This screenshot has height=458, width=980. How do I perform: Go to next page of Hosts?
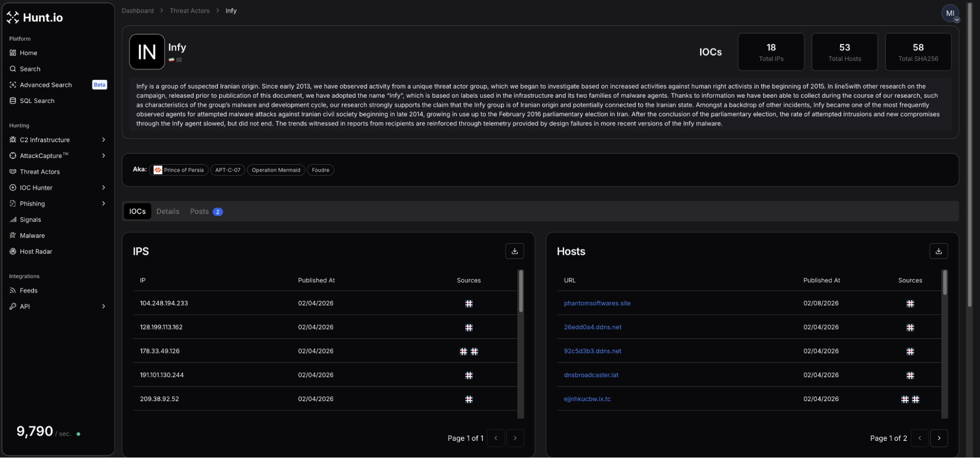coord(938,438)
